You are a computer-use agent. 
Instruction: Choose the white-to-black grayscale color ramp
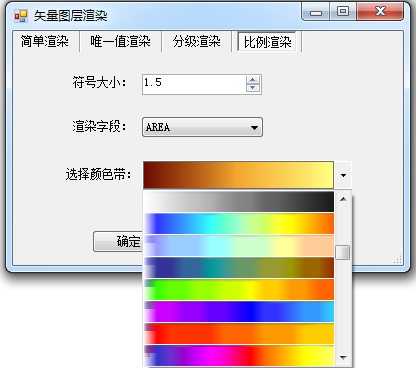point(239,201)
